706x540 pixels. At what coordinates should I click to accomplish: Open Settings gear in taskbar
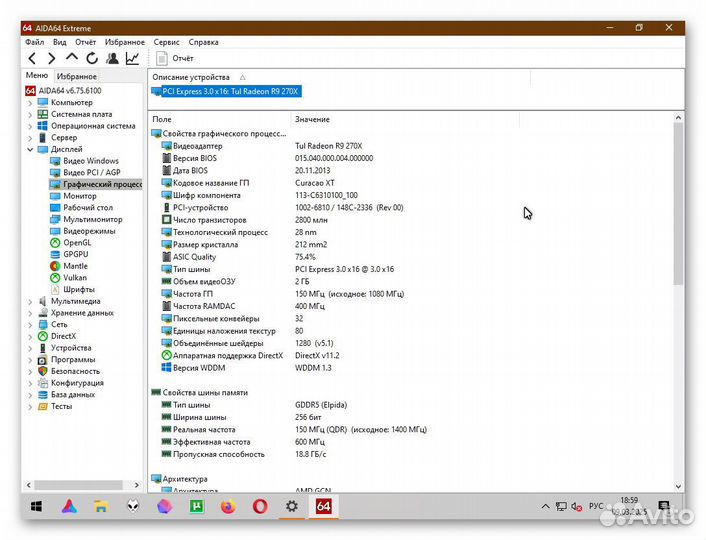point(292,506)
